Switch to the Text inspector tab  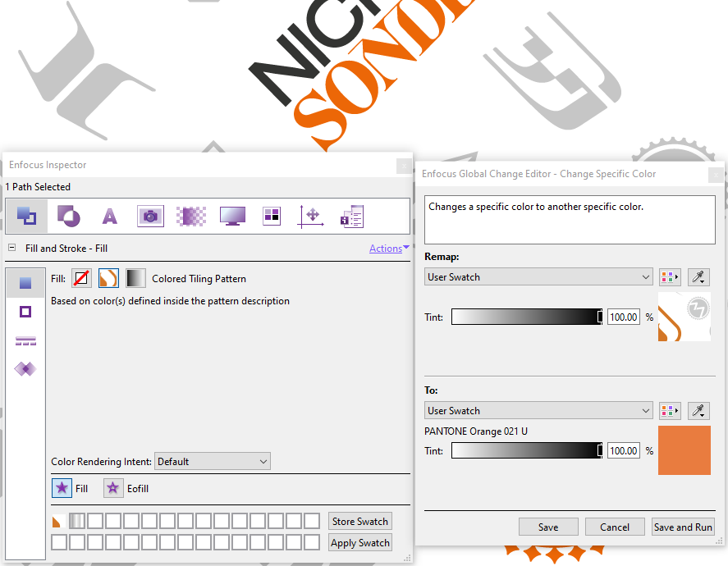click(110, 217)
